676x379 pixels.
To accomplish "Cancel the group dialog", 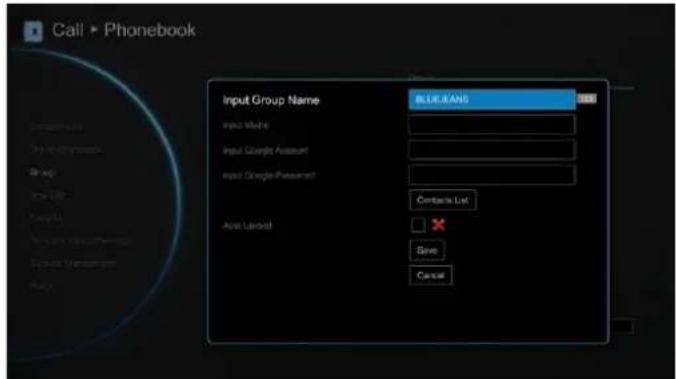I will click(x=430, y=276).
